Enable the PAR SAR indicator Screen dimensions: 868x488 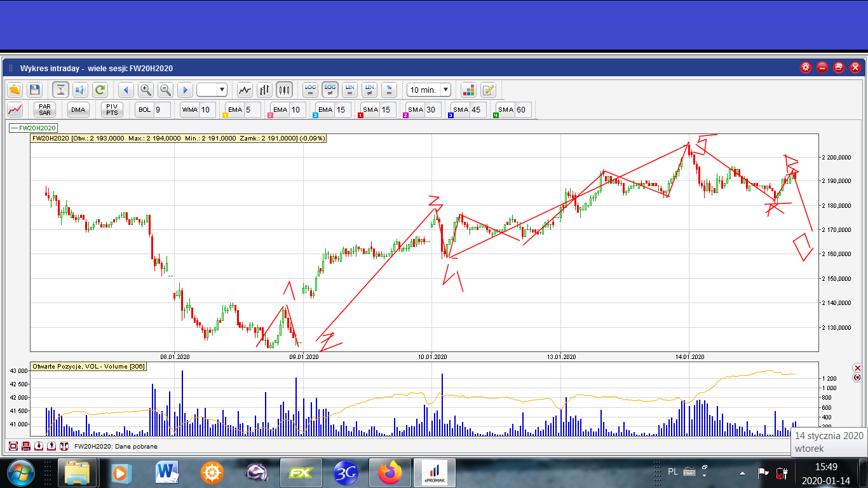tap(44, 110)
